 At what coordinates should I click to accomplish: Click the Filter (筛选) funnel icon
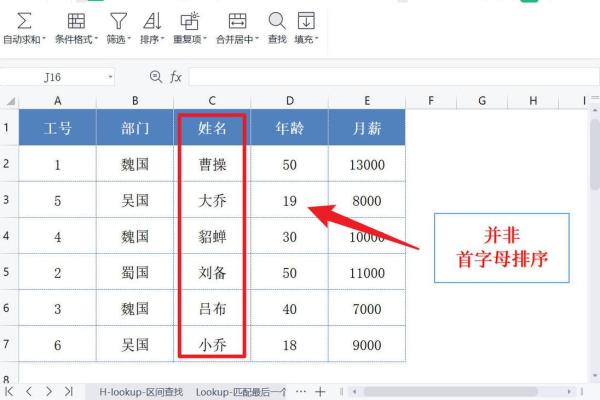118,21
